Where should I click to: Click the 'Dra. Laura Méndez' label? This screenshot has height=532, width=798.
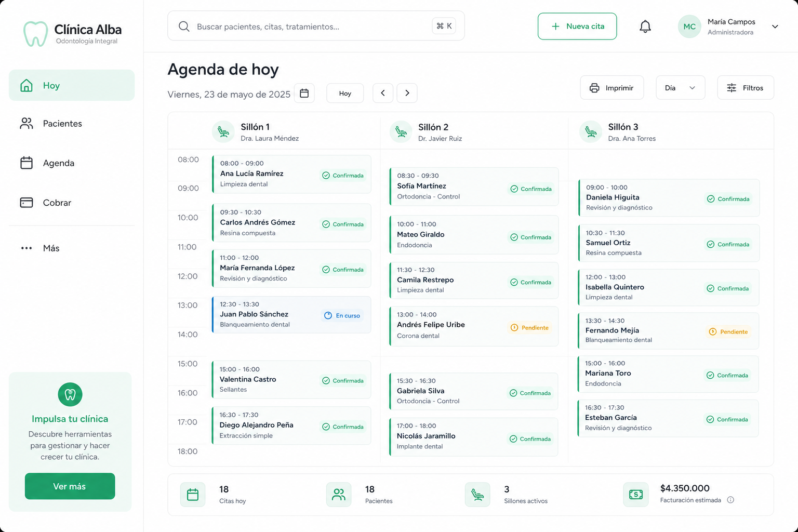coord(270,139)
